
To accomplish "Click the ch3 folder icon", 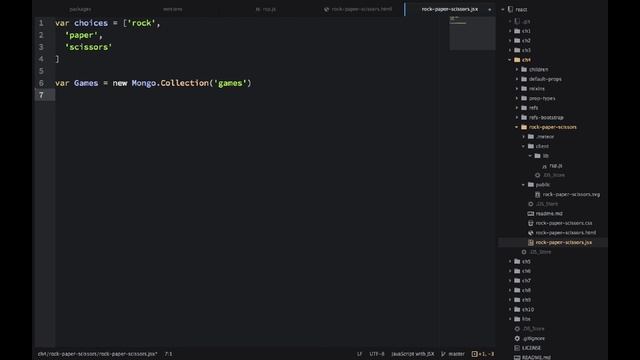I will (x=517, y=50).
